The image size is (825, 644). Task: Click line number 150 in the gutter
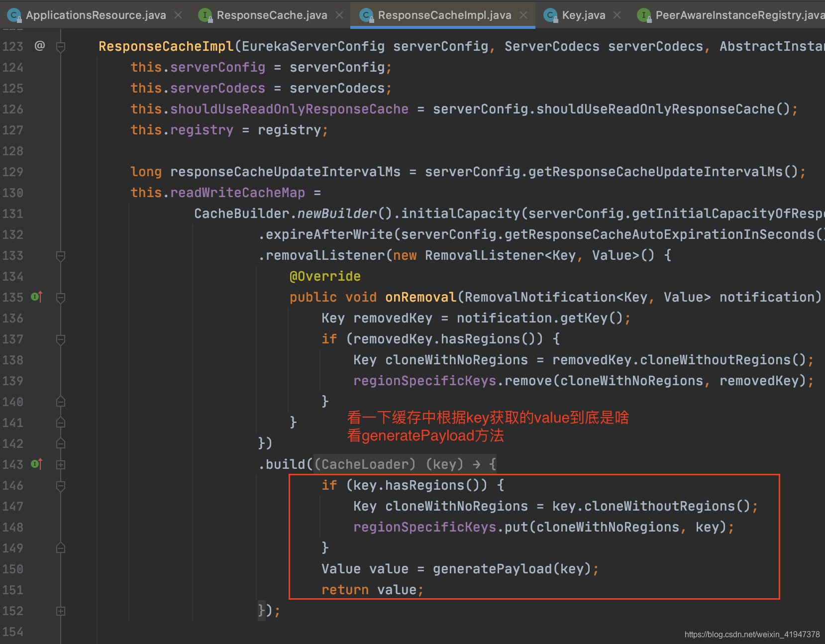pyautogui.click(x=12, y=569)
